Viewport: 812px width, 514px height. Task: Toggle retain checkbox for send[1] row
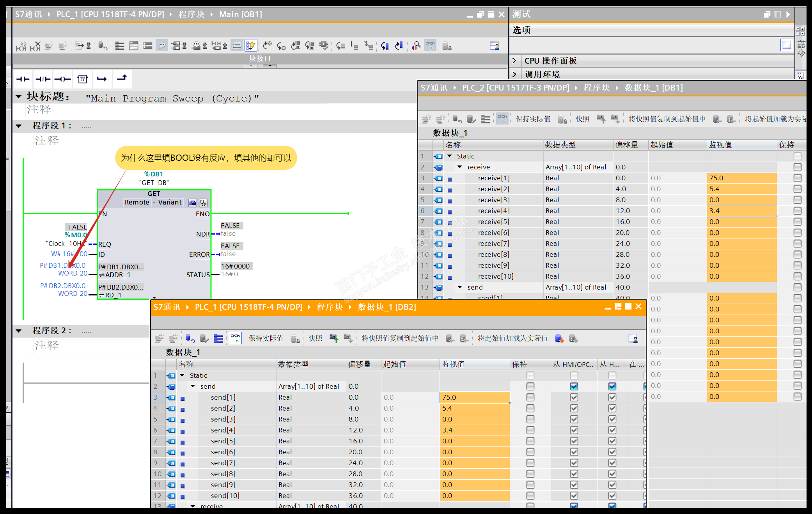pyautogui.click(x=530, y=397)
